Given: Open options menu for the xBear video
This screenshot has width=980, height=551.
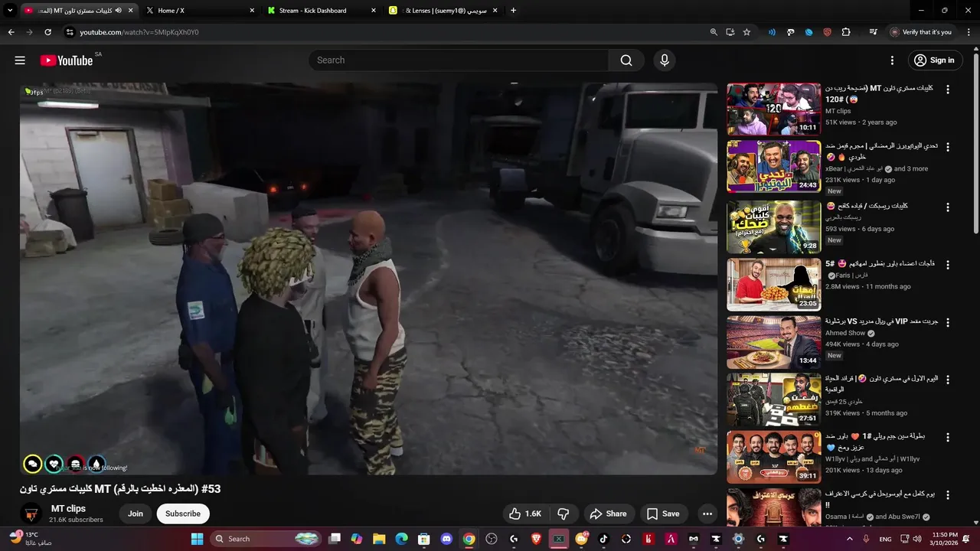Looking at the screenshot, I should tap(948, 146).
